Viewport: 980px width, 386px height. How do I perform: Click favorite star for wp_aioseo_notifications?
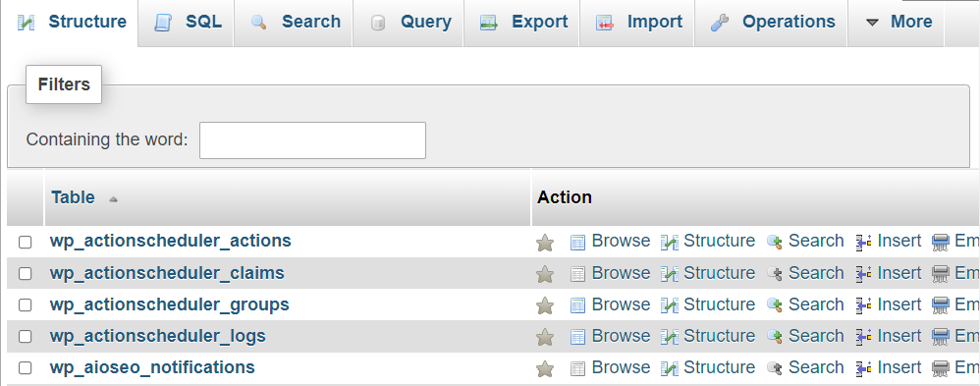point(545,368)
